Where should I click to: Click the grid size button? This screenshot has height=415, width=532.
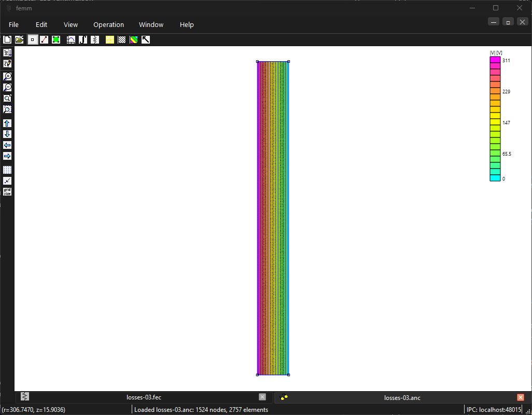coord(7,191)
